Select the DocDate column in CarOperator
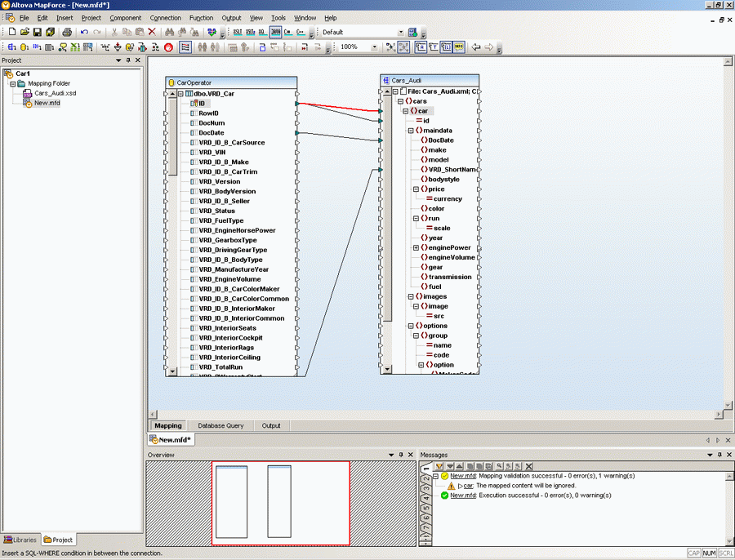The height and width of the screenshot is (560, 735). 212,133
